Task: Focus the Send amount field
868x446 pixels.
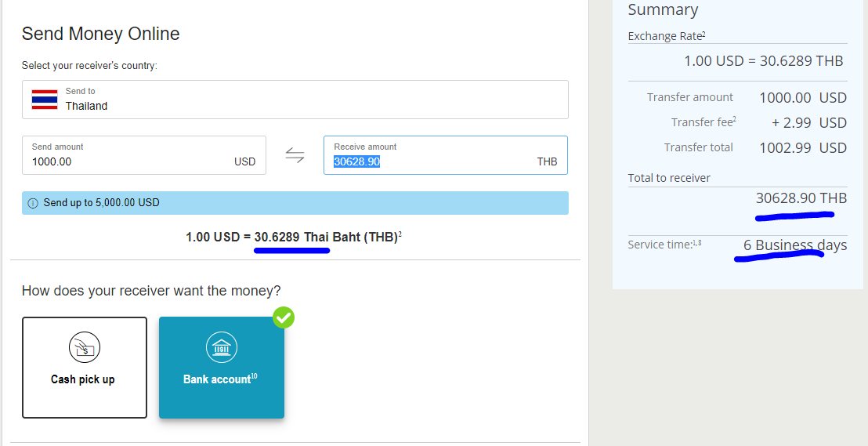Action: (125, 161)
